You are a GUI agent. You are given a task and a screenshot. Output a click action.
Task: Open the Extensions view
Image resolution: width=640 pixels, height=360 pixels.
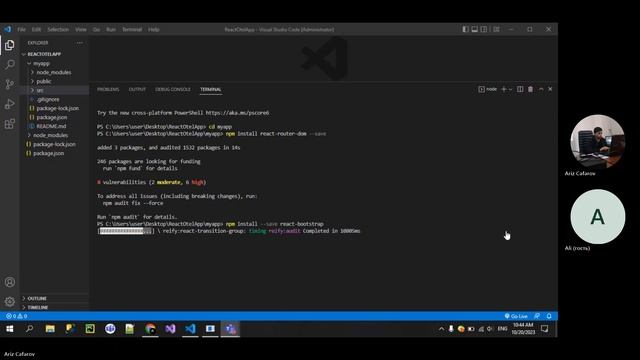pyautogui.click(x=10, y=123)
